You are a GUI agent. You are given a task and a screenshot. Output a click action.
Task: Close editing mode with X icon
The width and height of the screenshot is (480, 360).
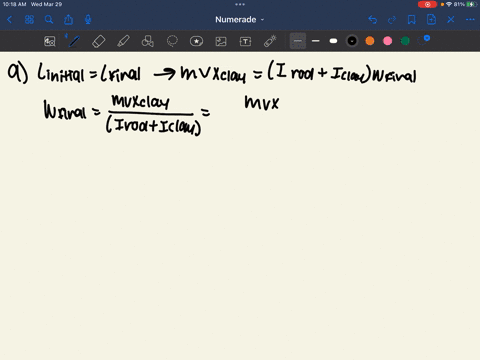coord(451,20)
